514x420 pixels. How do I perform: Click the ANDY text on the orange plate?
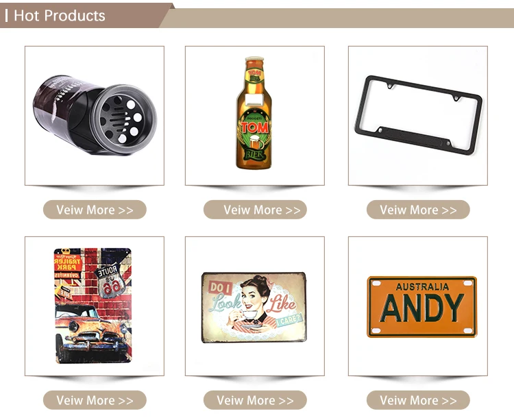(423, 308)
